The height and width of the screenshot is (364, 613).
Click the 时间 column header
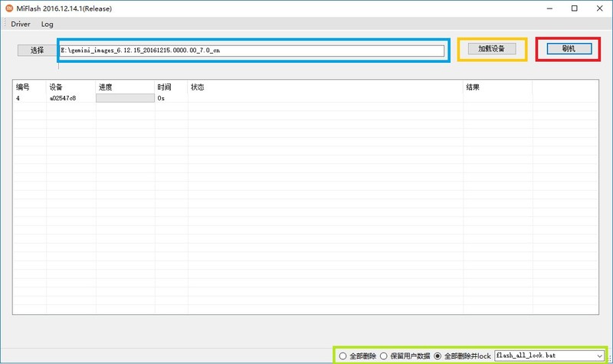pos(171,87)
